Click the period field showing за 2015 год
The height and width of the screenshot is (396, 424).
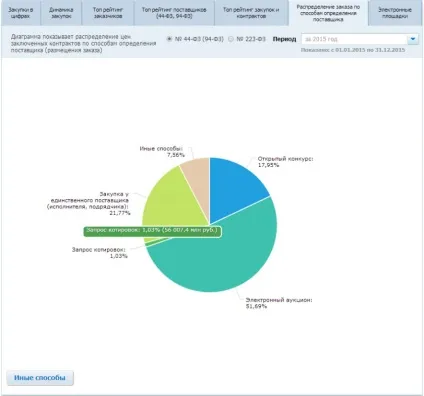tap(354, 39)
